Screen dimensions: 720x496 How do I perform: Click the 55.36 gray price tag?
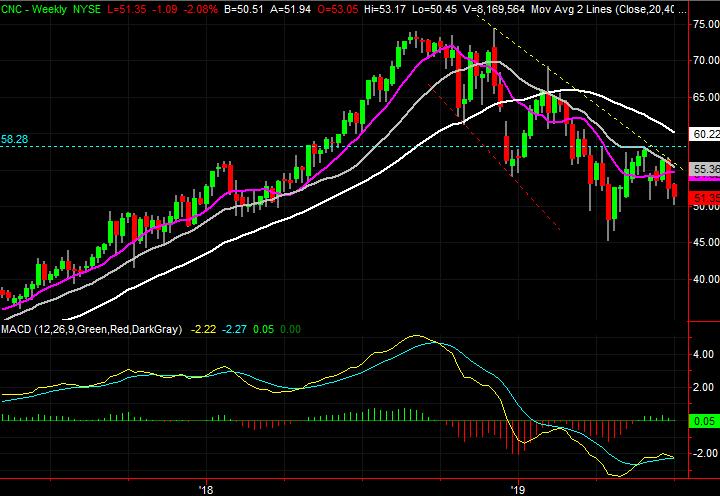(x=705, y=169)
